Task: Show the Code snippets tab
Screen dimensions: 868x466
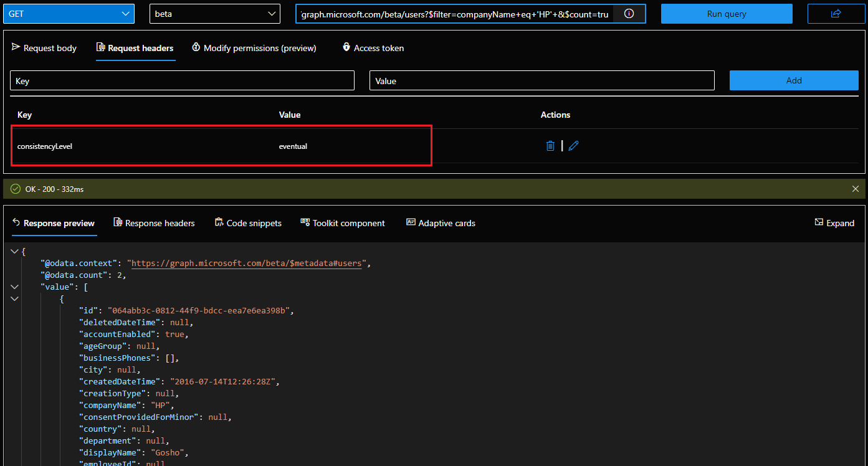Action: pyautogui.click(x=248, y=223)
